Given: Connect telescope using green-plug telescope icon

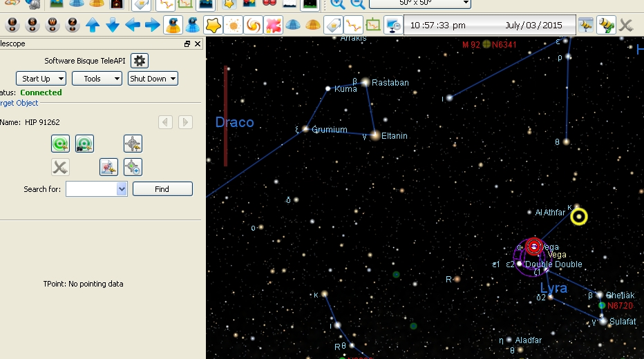Looking at the screenshot, I should click(606, 25).
